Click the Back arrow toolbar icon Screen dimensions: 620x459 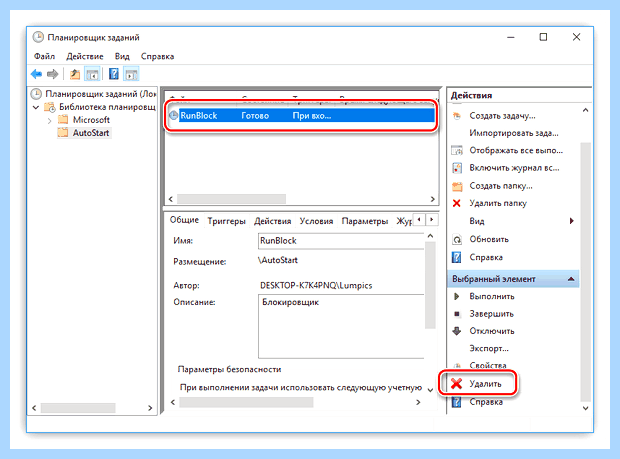click(36, 74)
